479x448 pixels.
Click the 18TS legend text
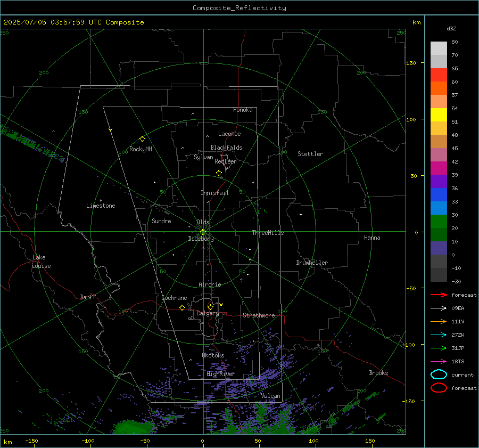458,362
